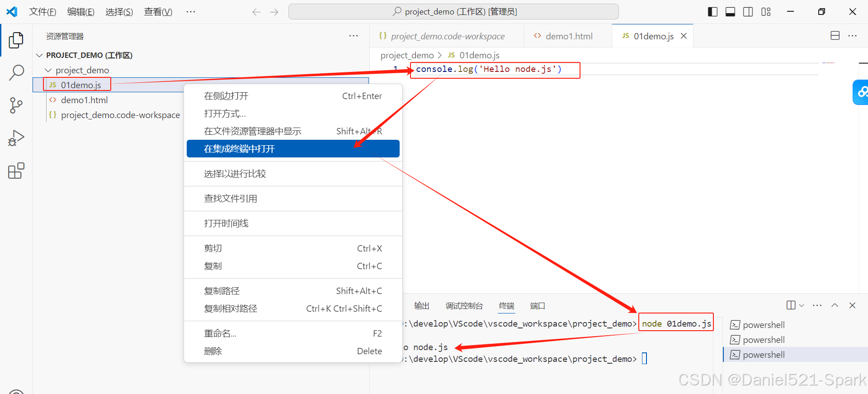The width and height of the screenshot is (868, 394).
Task: Open the 查看(V) menu
Action: tap(158, 12)
